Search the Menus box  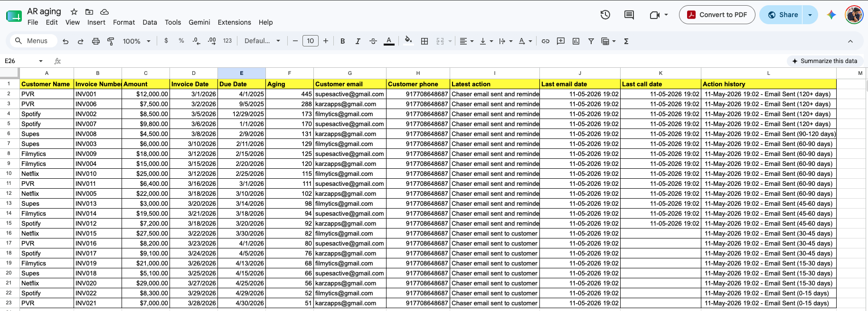(x=34, y=41)
